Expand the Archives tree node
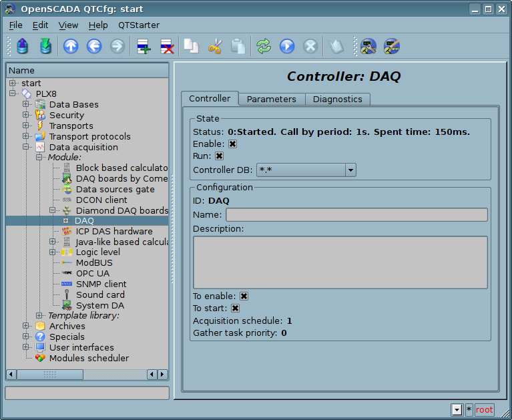The width and height of the screenshot is (512, 420). coord(26,327)
